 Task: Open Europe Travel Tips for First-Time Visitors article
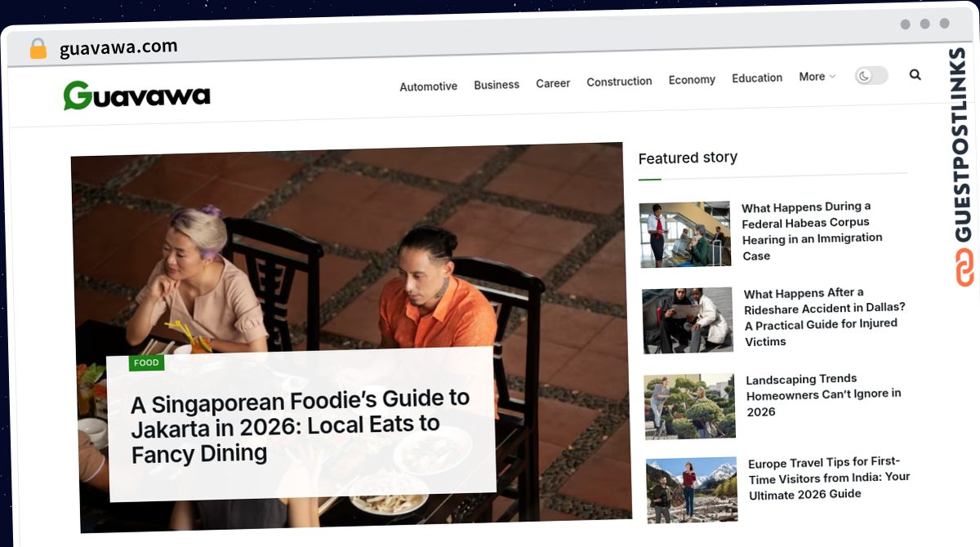pyautogui.click(x=829, y=478)
